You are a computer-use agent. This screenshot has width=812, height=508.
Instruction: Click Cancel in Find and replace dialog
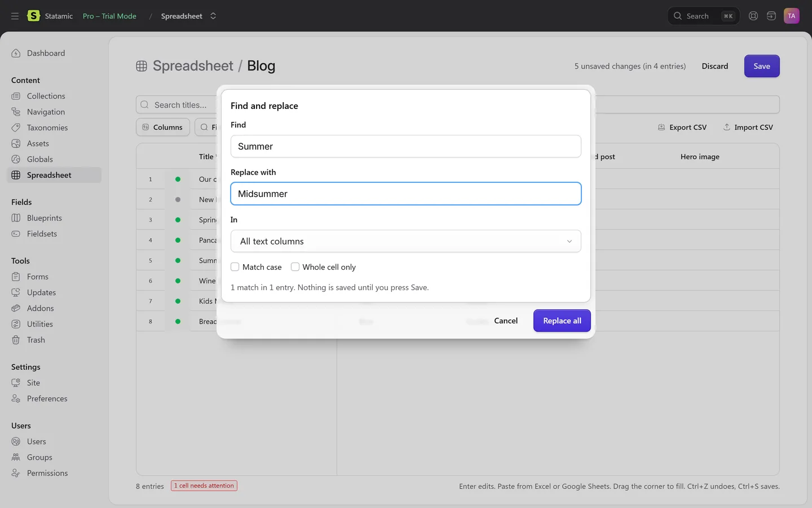tap(506, 321)
